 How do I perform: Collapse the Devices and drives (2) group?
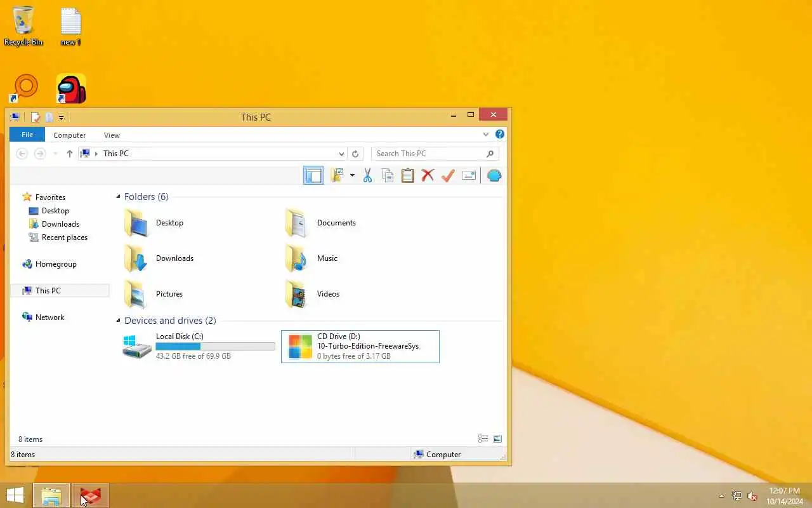pyautogui.click(x=118, y=321)
